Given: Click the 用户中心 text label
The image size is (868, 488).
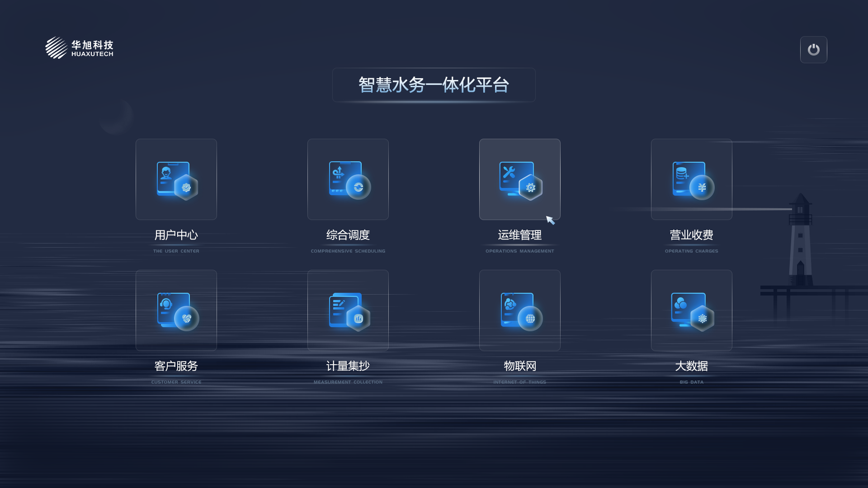Looking at the screenshot, I should pyautogui.click(x=176, y=235).
